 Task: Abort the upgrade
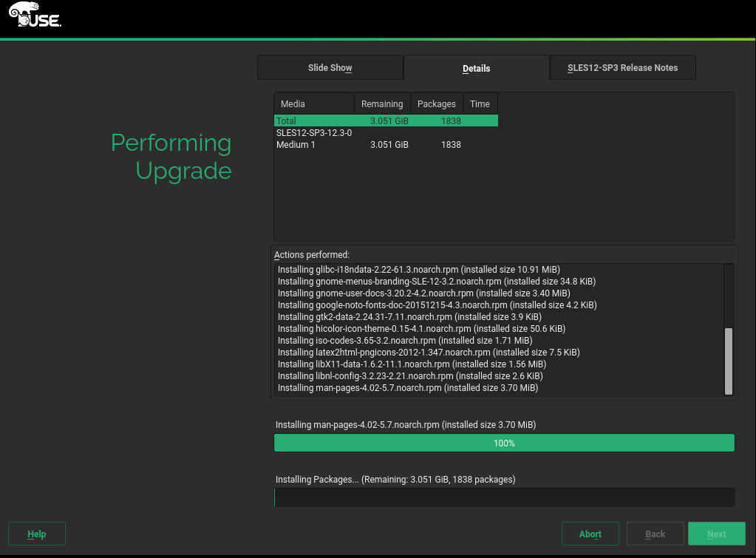pyautogui.click(x=590, y=534)
